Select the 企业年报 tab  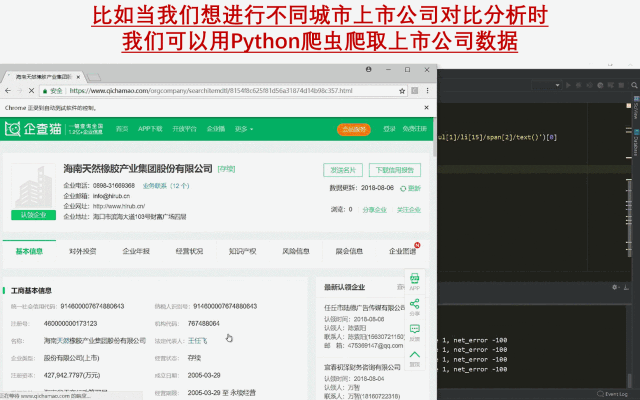pyautogui.click(x=136, y=251)
